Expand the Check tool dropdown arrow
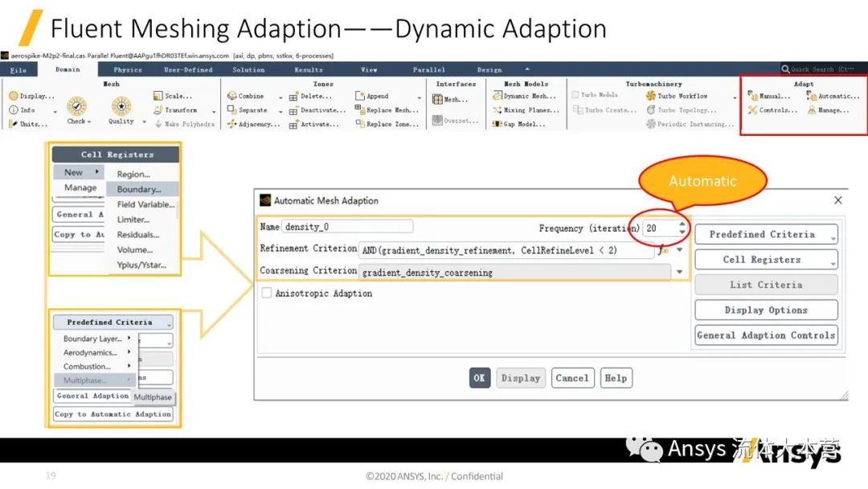 pos(89,121)
